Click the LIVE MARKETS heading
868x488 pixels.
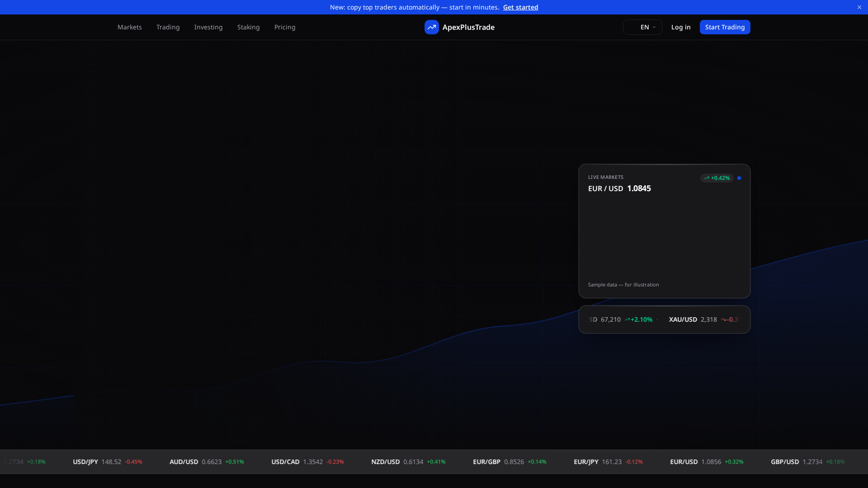coord(606,177)
